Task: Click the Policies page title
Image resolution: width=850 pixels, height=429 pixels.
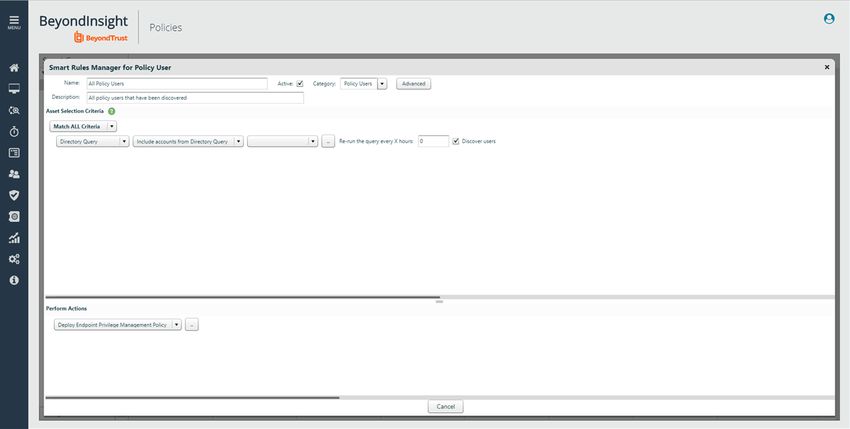Action: click(166, 28)
